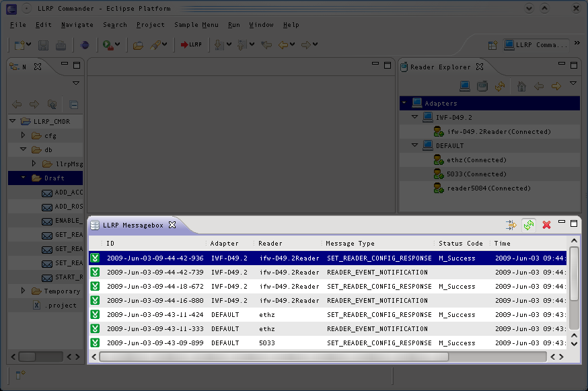Select reader5084(Connected) in Reader Explorer
This screenshot has height=391, width=588.
[490, 188]
